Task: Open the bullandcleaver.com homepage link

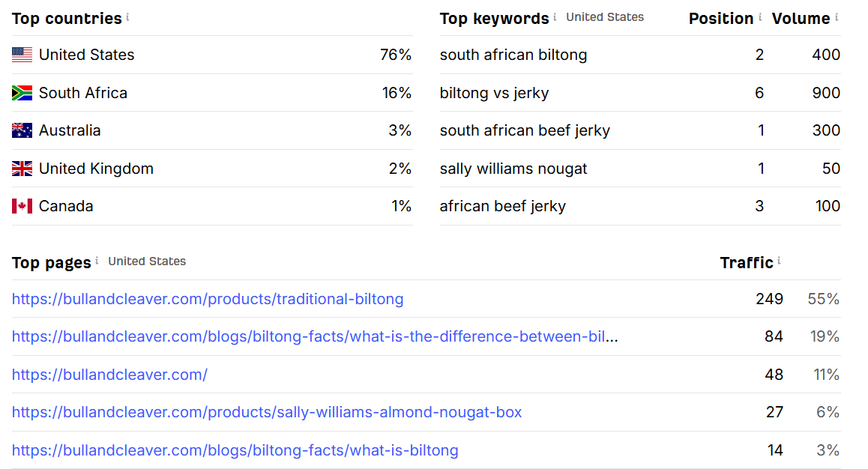Action: pos(109,375)
